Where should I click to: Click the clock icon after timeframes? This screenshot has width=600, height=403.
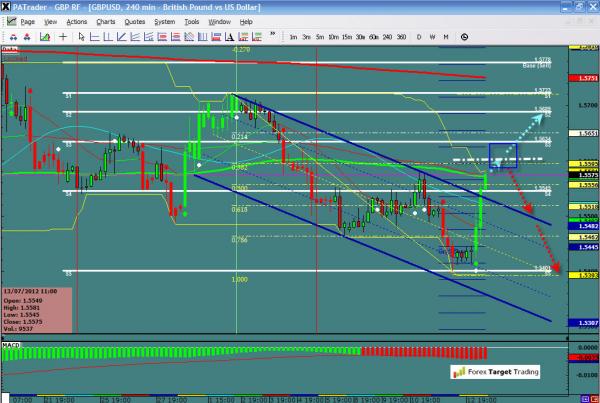pyautogui.click(x=464, y=35)
